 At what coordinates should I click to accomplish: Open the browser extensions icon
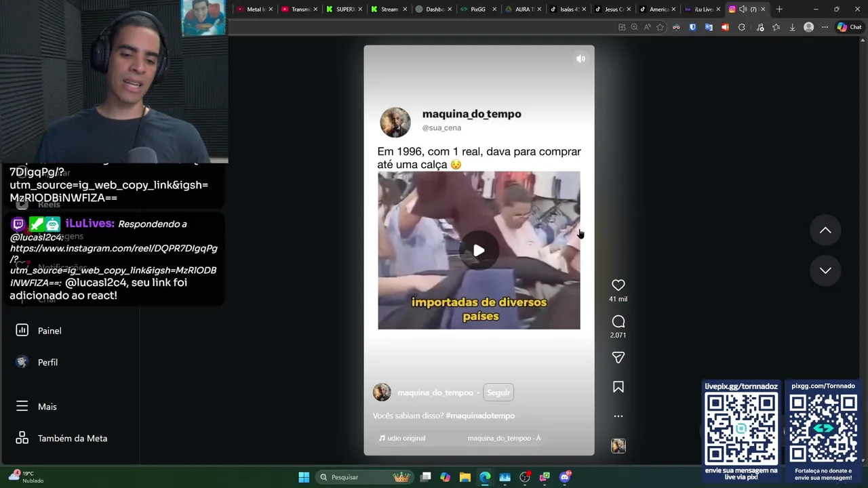(741, 27)
